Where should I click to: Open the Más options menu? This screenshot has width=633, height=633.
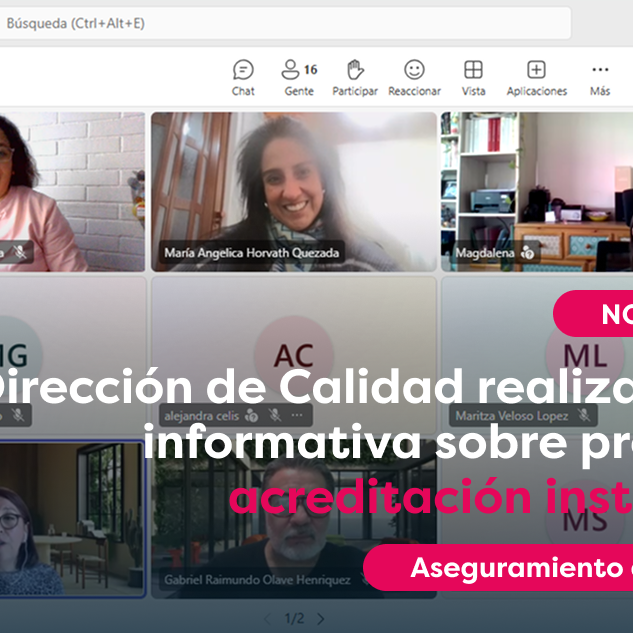(x=600, y=78)
